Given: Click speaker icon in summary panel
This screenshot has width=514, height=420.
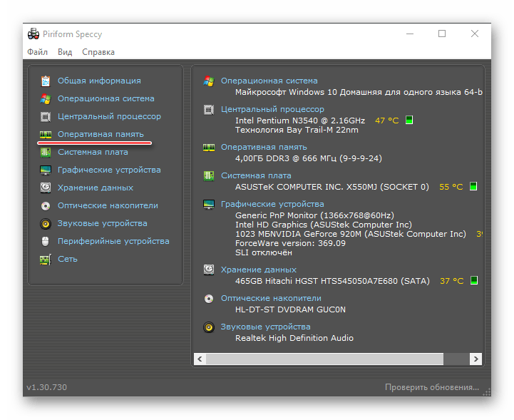Looking at the screenshot, I should coord(209,327).
